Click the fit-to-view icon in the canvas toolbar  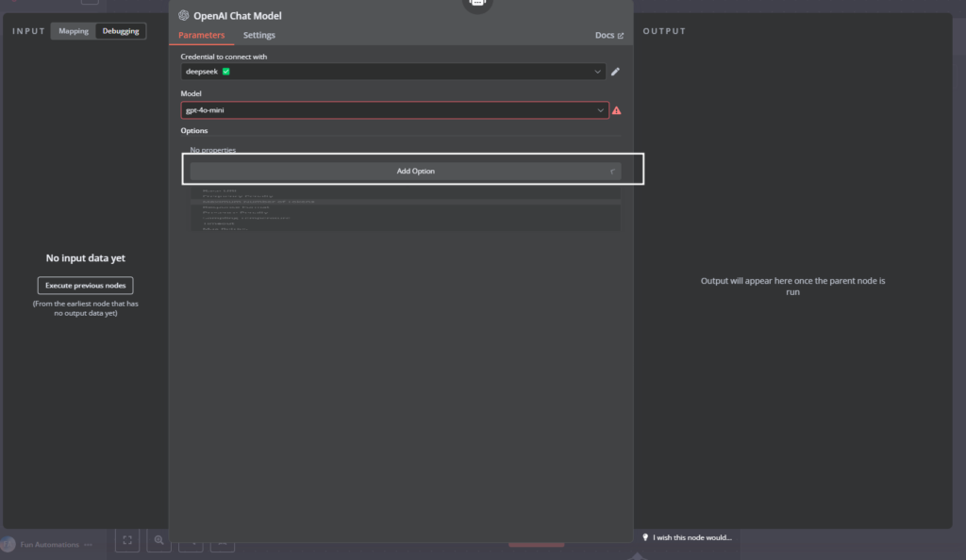[127, 540]
